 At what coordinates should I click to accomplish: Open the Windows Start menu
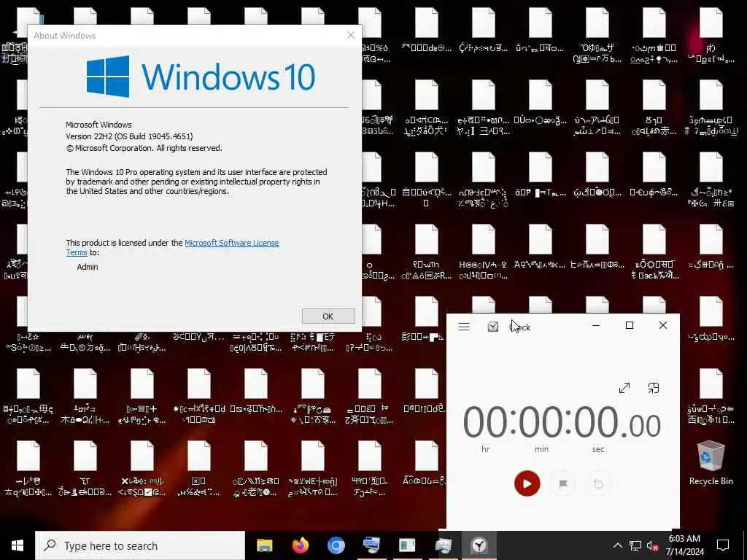pyautogui.click(x=18, y=545)
